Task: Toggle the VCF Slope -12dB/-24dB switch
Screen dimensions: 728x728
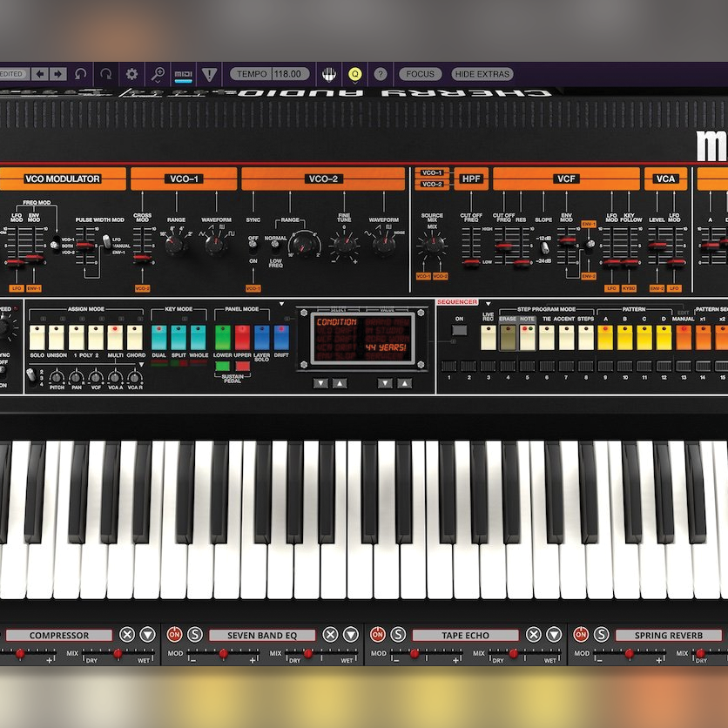Action: point(544,247)
